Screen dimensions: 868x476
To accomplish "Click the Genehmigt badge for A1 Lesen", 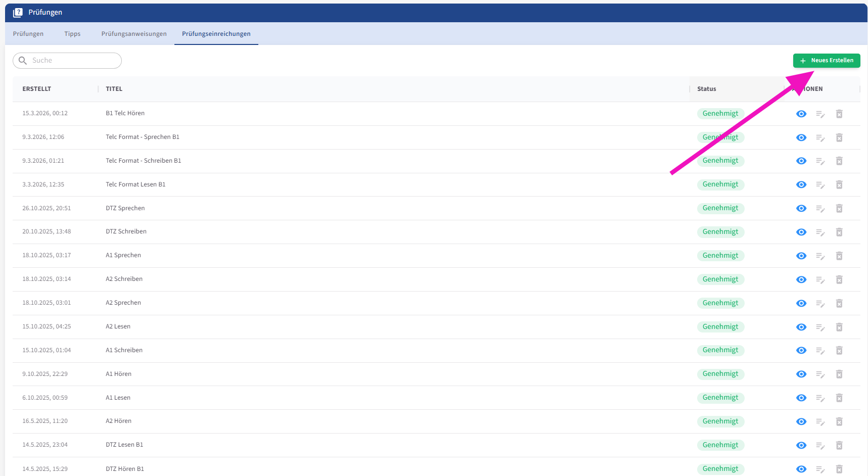I will (720, 398).
